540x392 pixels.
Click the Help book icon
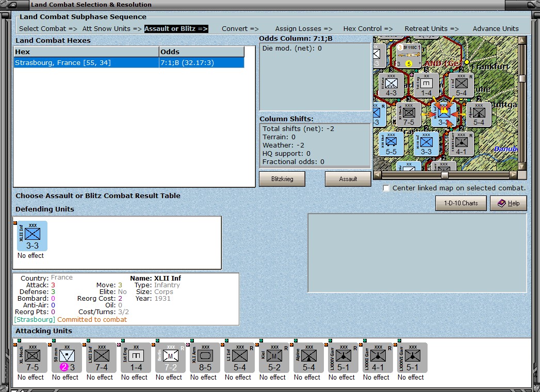click(501, 203)
